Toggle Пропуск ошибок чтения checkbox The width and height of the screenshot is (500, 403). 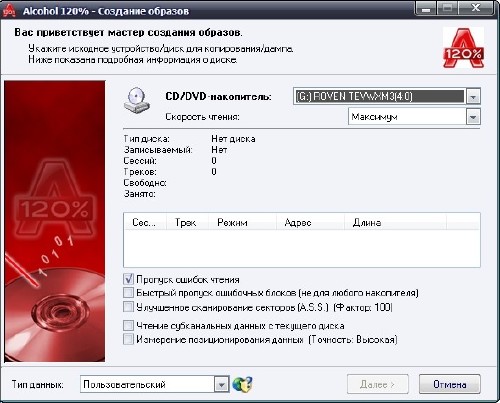point(128,279)
